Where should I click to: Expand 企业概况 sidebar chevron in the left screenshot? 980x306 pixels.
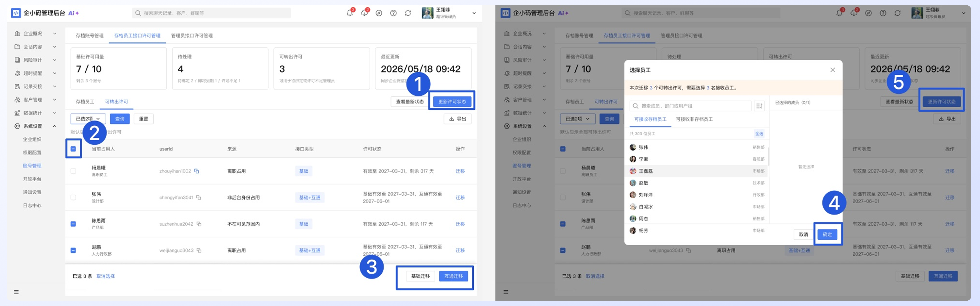(x=55, y=33)
